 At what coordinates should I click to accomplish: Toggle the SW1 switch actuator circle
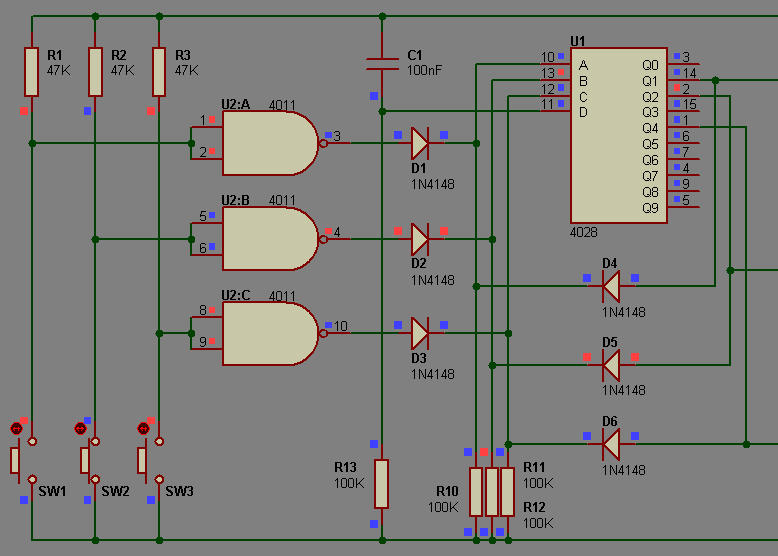click(16, 429)
